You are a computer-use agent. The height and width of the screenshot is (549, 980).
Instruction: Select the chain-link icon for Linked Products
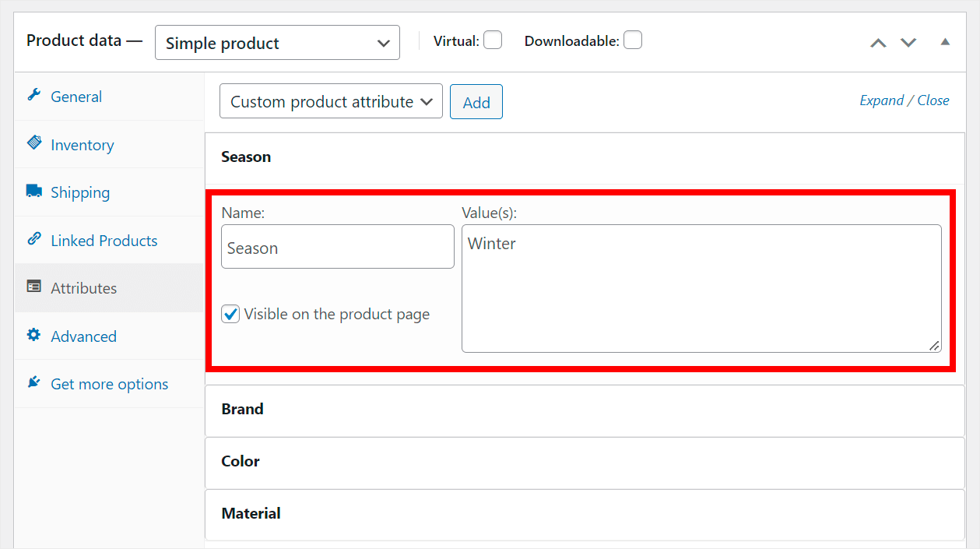[x=33, y=240]
